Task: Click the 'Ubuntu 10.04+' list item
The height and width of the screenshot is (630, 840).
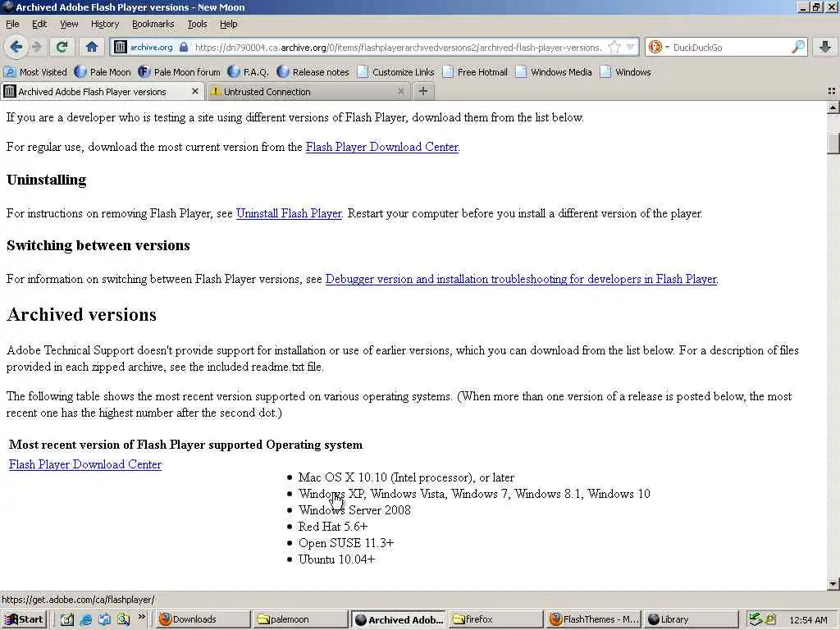Action: [337, 559]
